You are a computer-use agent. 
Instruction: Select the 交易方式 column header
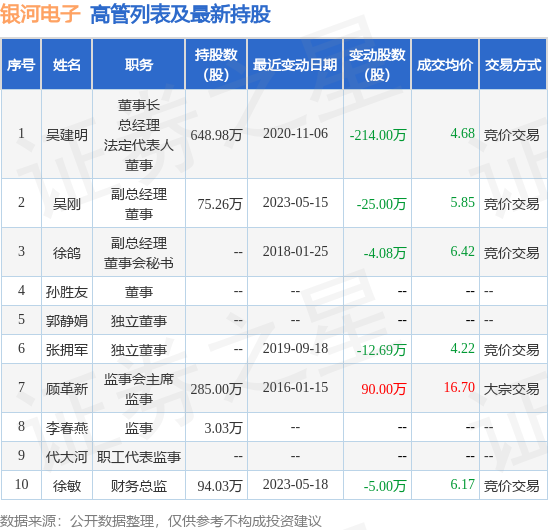pos(513,65)
